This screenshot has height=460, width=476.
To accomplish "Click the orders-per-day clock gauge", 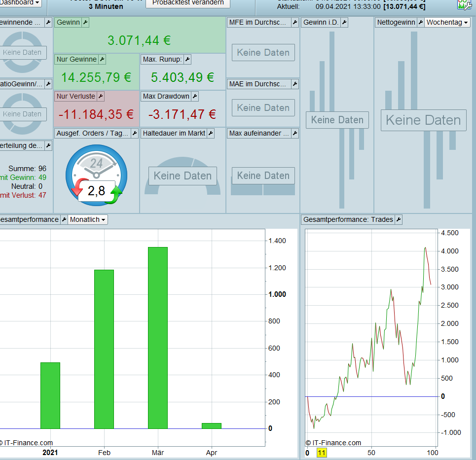I will (x=97, y=176).
